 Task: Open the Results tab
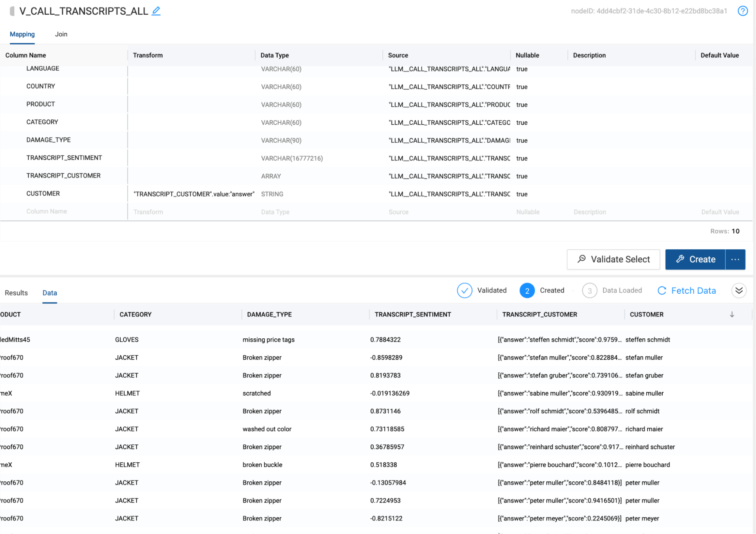pos(16,293)
